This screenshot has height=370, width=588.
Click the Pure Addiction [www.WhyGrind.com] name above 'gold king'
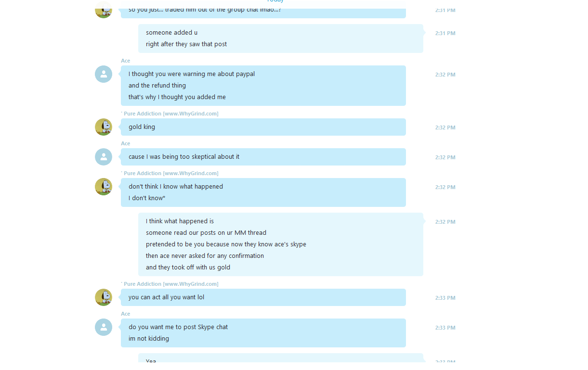170,114
